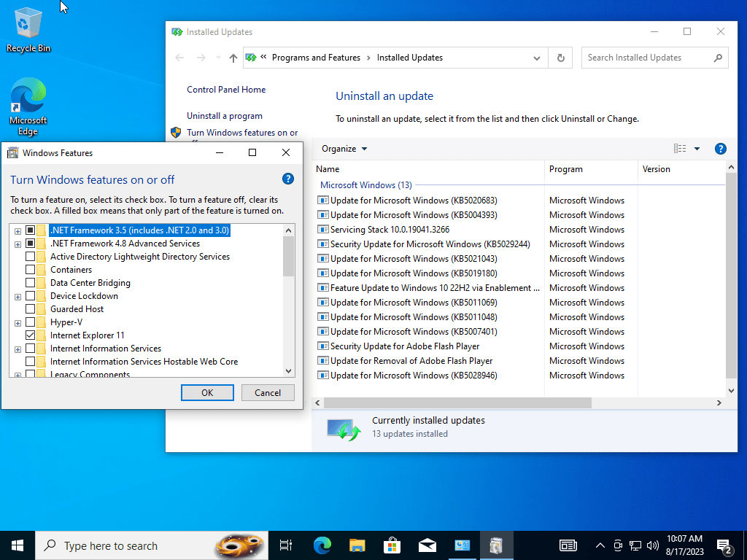
Task: Open the Recycle Bin desktop icon
Action: click(28, 29)
